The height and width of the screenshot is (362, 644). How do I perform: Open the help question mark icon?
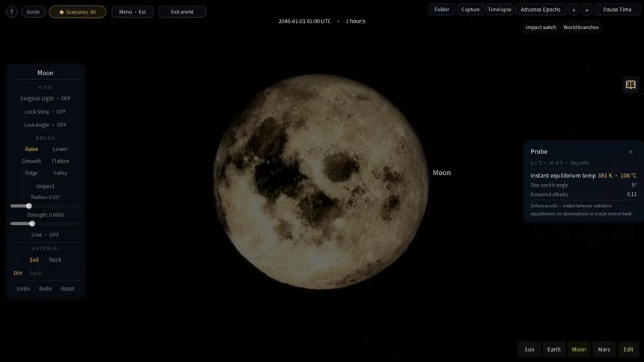[11, 12]
